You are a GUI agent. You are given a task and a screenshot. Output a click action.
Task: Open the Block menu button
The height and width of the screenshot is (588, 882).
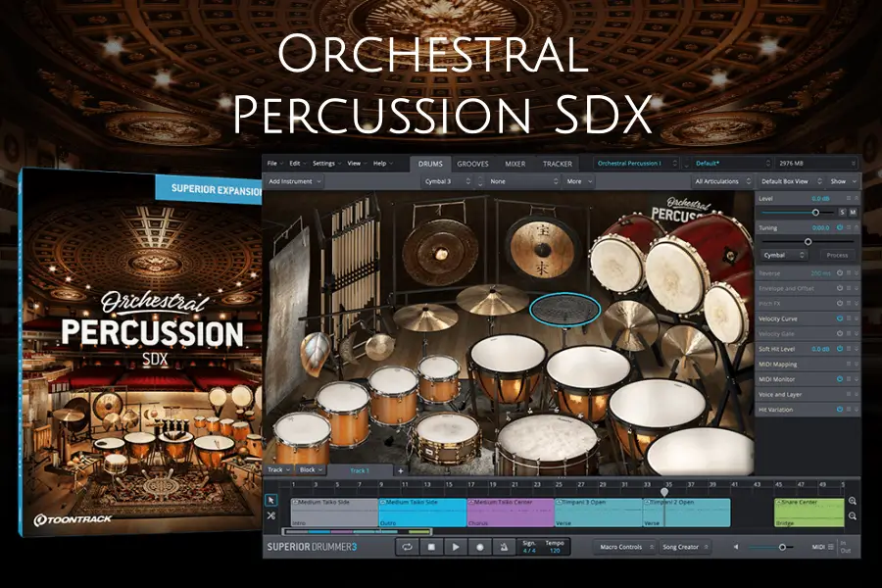[x=311, y=469]
